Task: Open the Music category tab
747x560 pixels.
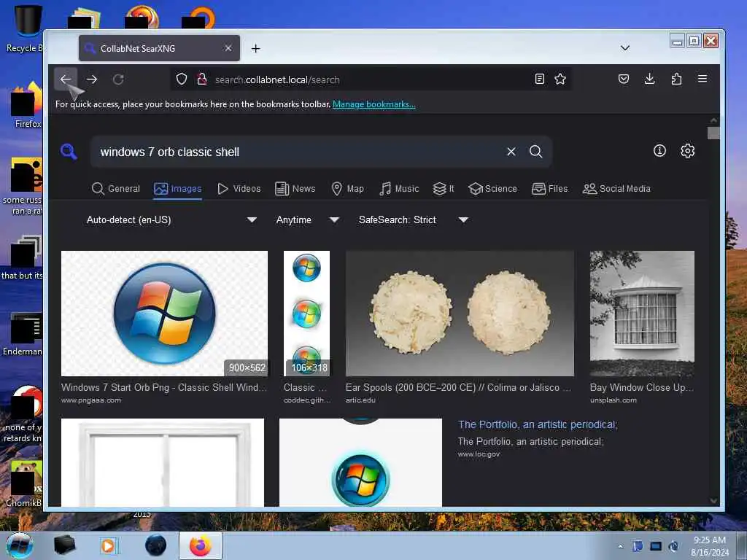Action: click(x=399, y=189)
